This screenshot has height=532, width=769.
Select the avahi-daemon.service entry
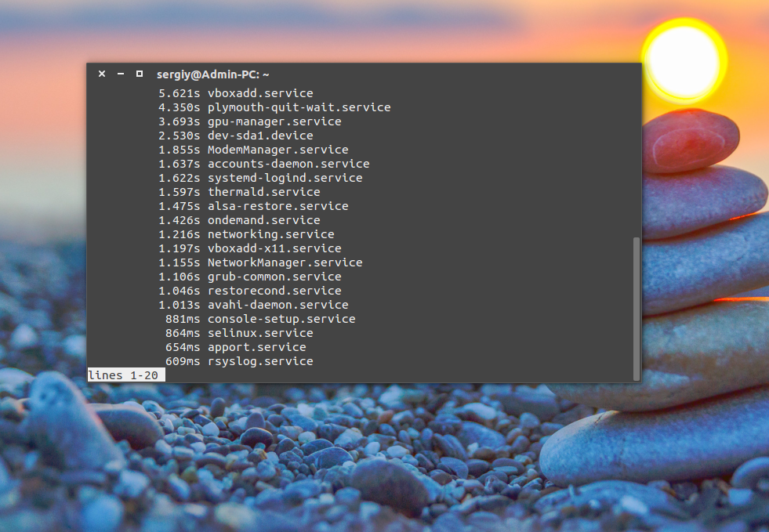277,305
